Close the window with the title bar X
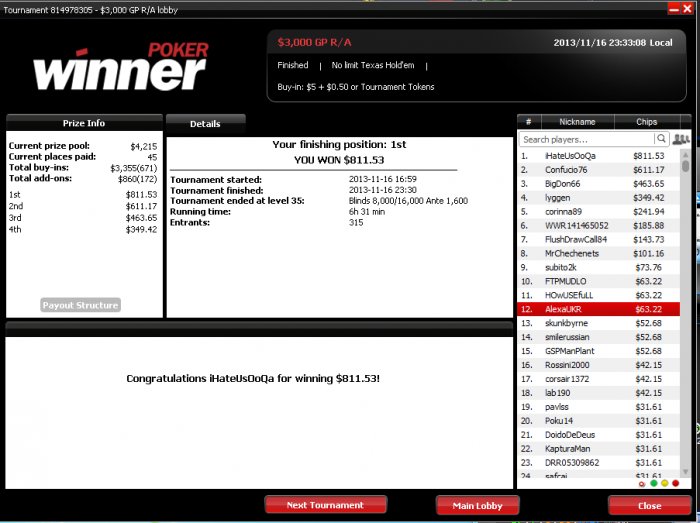The image size is (700, 523). tap(688, 8)
